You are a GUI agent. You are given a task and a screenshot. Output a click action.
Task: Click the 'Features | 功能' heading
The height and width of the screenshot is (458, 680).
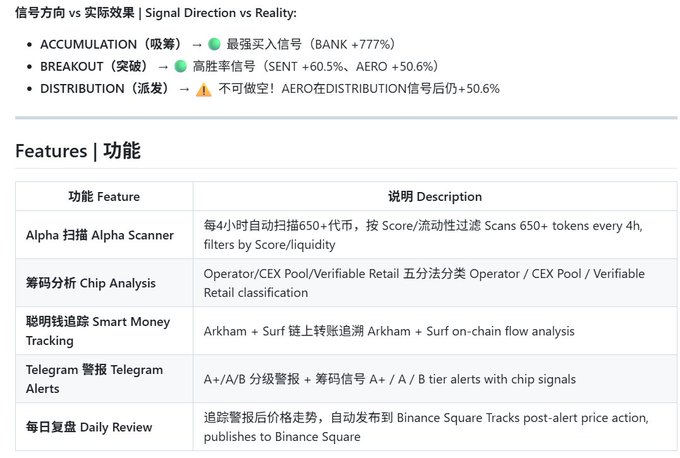[78, 151]
